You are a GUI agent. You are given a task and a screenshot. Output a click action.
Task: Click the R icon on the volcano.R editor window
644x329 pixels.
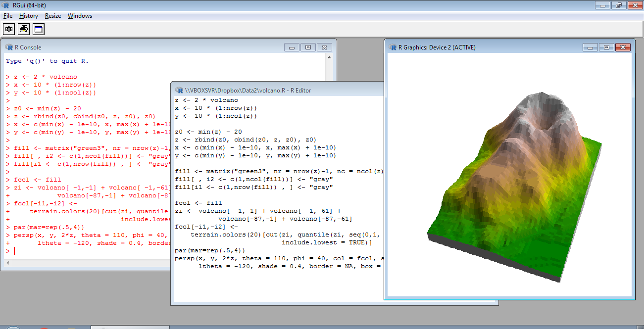[178, 90]
